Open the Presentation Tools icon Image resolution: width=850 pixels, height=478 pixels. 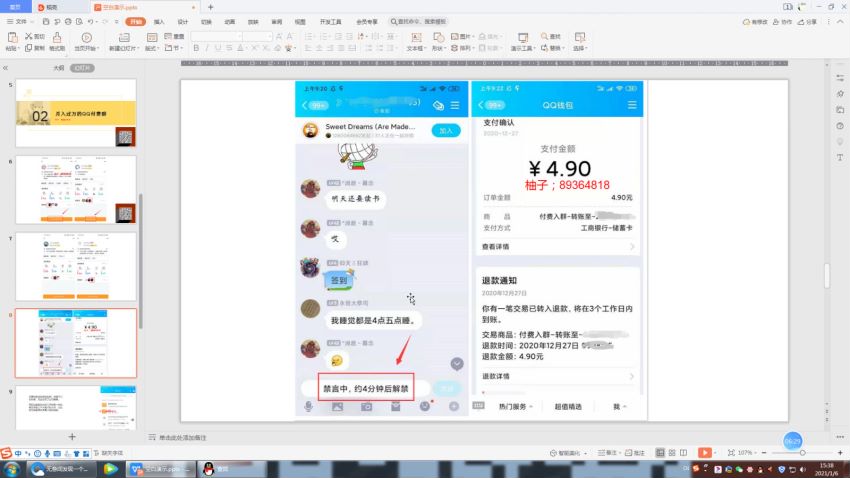523,37
